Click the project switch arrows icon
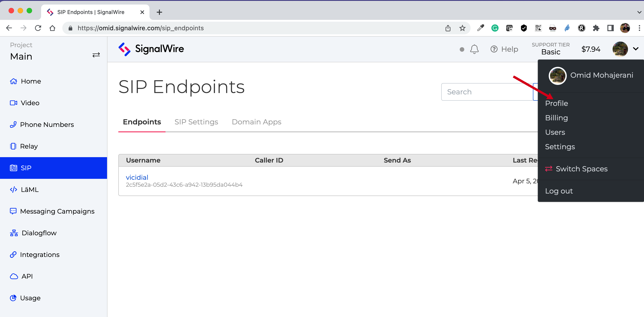Image resolution: width=644 pixels, height=317 pixels. 96,55
